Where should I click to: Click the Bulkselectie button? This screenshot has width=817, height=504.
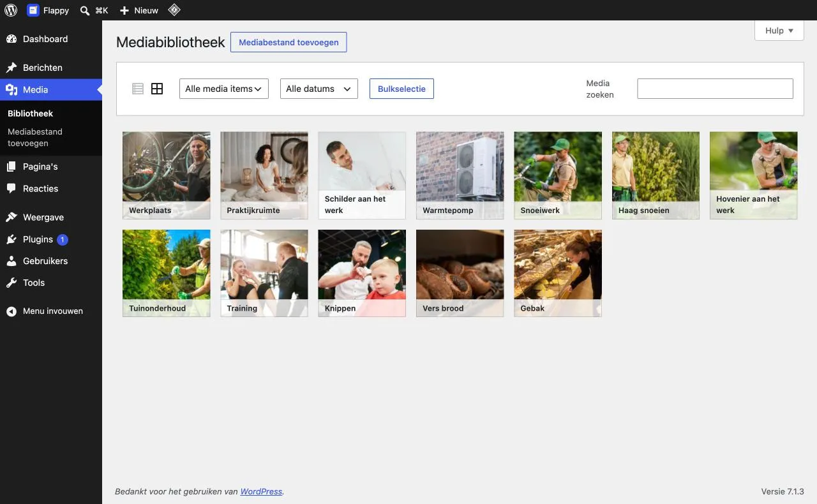tap(401, 89)
